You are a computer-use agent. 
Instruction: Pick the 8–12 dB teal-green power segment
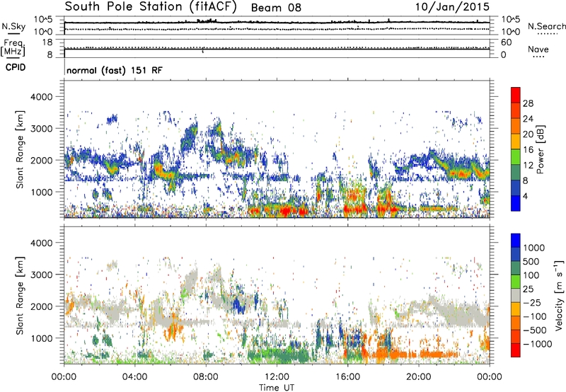516,172
